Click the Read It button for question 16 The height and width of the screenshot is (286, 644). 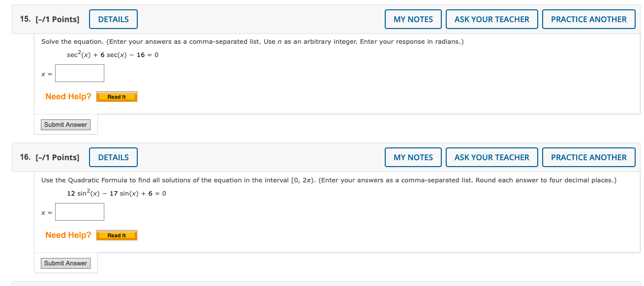(116, 235)
